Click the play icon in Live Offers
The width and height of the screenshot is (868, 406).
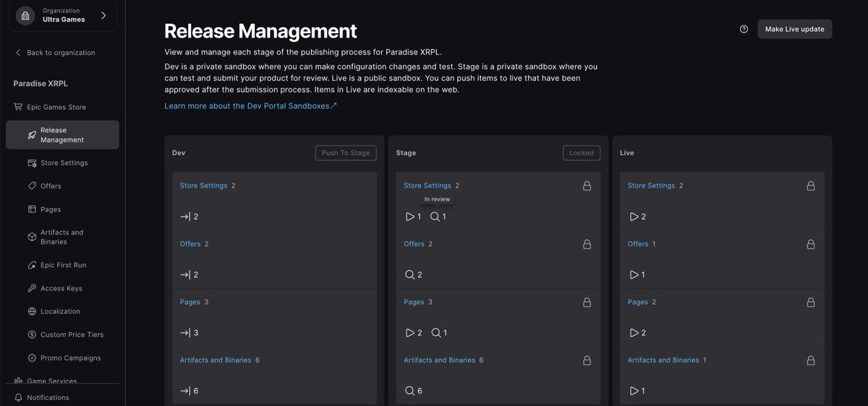[x=634, y=274]
